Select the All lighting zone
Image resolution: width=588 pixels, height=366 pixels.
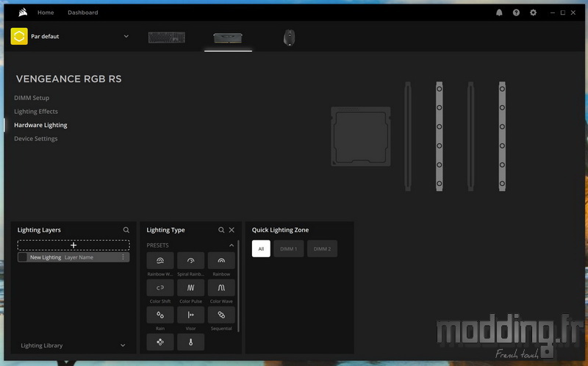(261, 248)
